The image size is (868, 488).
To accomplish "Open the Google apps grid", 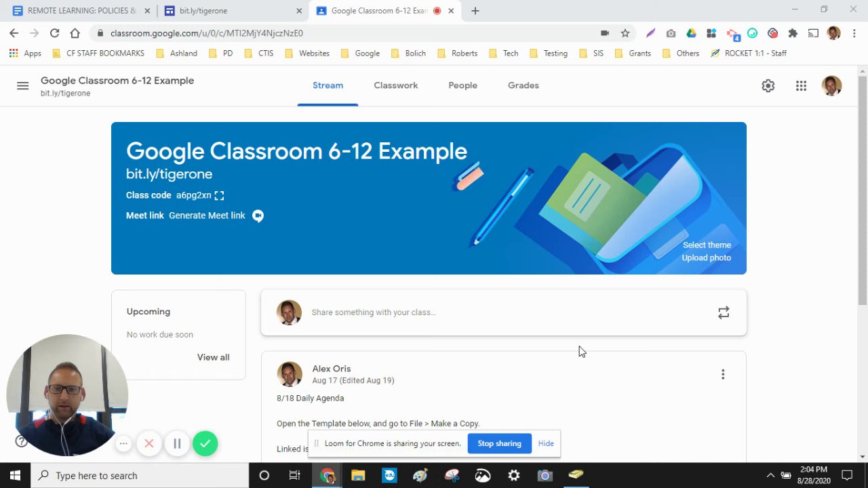I will 801,85.
